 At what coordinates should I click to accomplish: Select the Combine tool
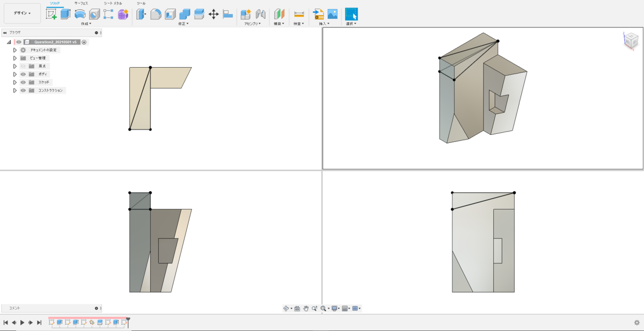(x=185, y=15)
